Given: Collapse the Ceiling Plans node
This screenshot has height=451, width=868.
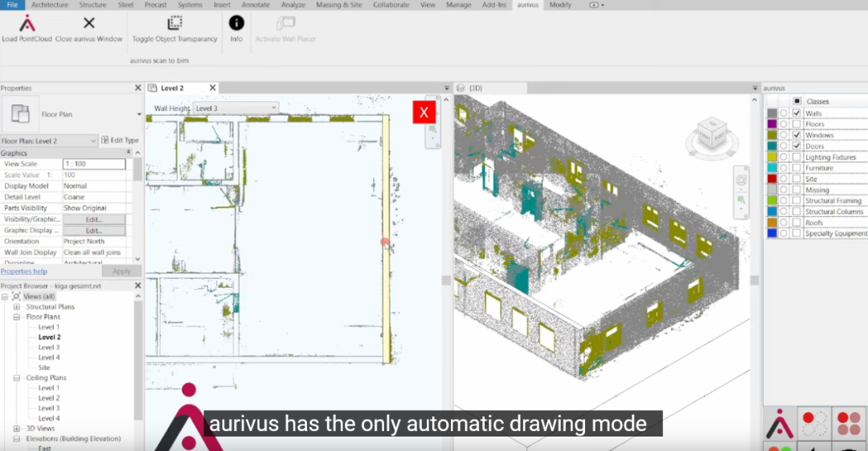Looking at the screenshot, I should pos(17,377).
